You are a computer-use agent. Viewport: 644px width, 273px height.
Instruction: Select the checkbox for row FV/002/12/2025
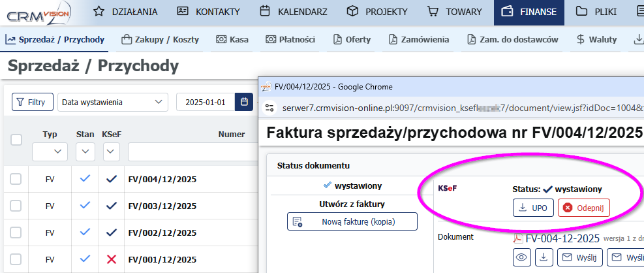coord(16,233)
